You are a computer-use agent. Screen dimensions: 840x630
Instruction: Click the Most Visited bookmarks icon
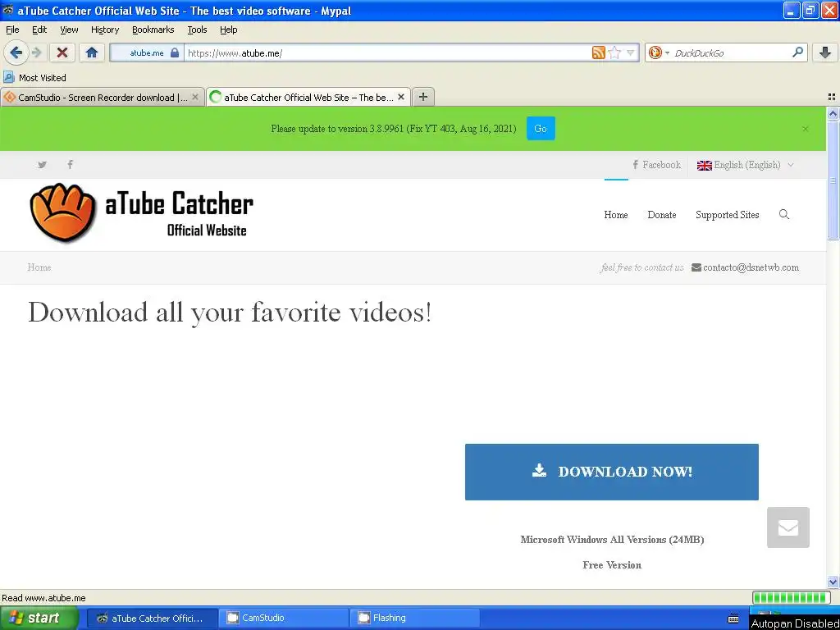[x=8, y=78]
